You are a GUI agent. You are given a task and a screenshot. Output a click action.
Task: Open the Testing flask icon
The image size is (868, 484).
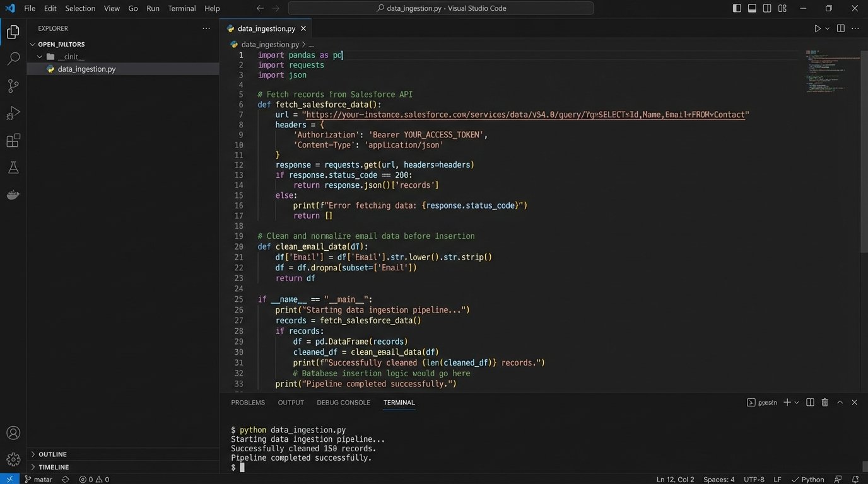click(13, 168)
